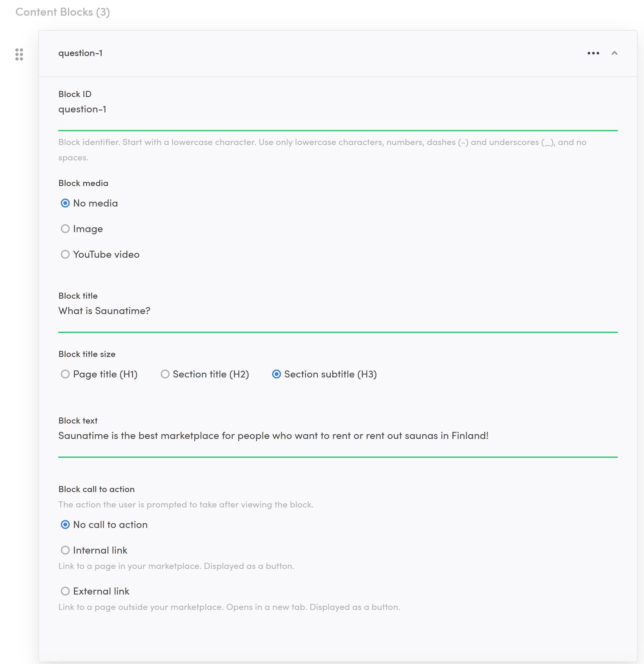Click the Block title size label
The image size is (644, 664).
[x=87, y=354]
